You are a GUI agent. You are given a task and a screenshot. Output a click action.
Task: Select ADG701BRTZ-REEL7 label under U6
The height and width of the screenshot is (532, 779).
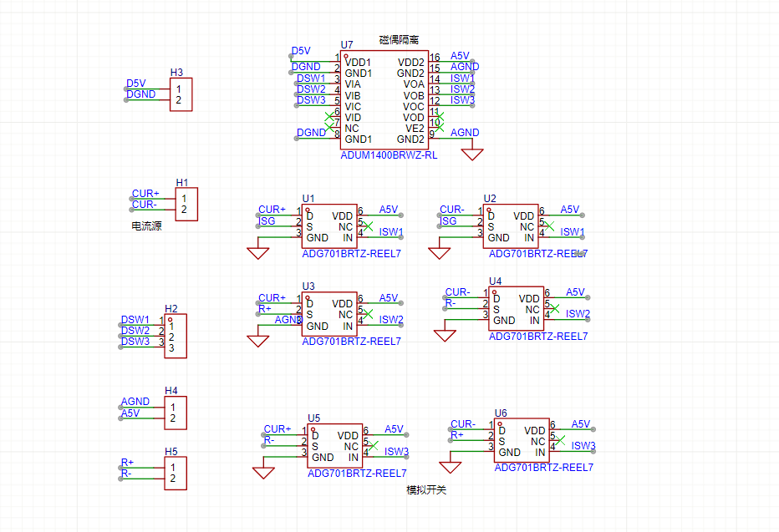click(544, 468)
